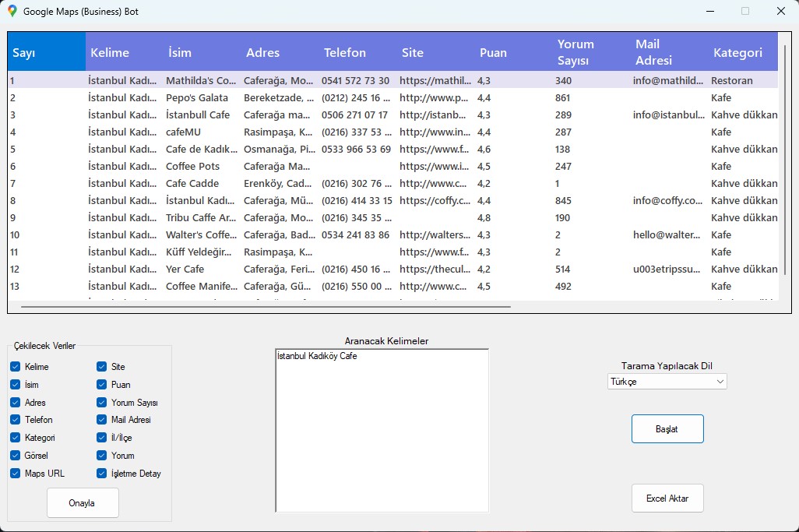Select the Mathilda's Co... row name
The width and height of the screenshot is (799, 532).
point(201,80)
